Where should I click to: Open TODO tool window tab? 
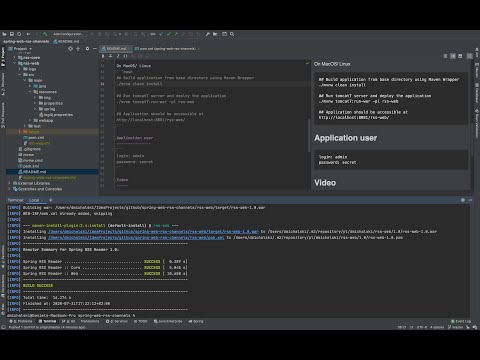click(141, 321)
